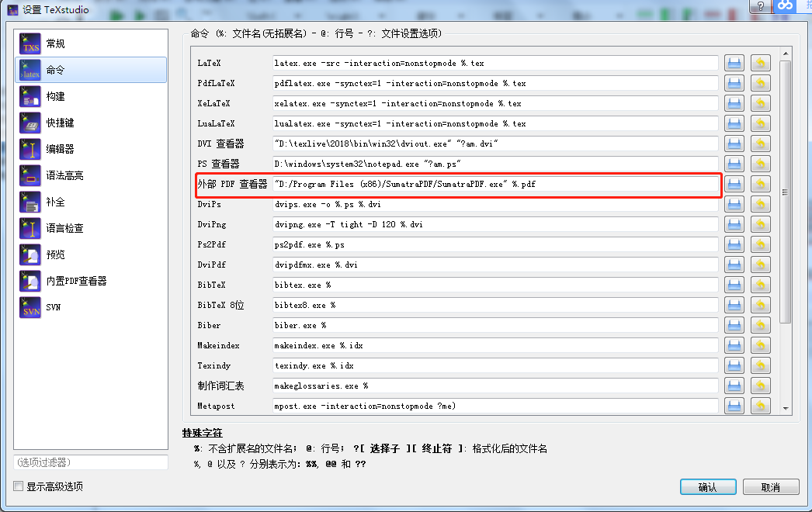Reset the XeLaTeX command to default
The height and width of the screenshot is (512, 812).
(x=760, y=103)
